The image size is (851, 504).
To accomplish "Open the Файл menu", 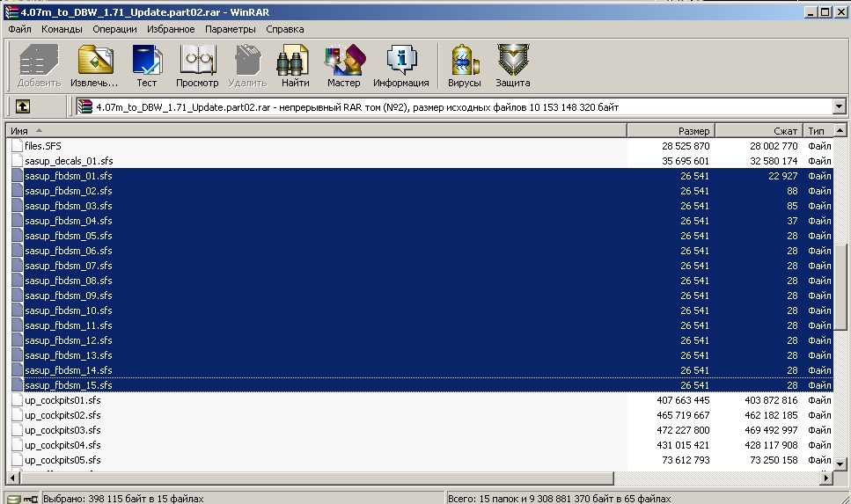I will click(x=19, y=29).
